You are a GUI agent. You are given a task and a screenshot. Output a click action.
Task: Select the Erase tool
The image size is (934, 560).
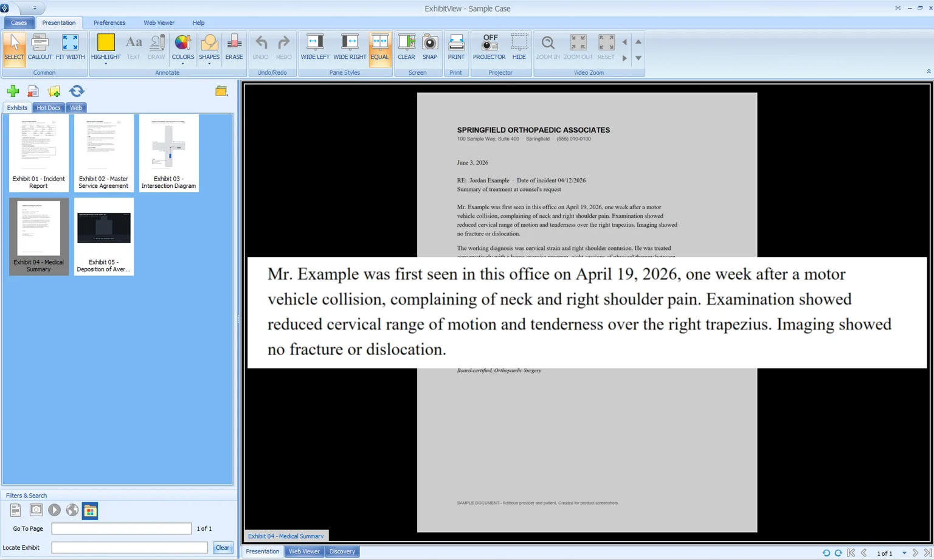(x=234, y=48)
